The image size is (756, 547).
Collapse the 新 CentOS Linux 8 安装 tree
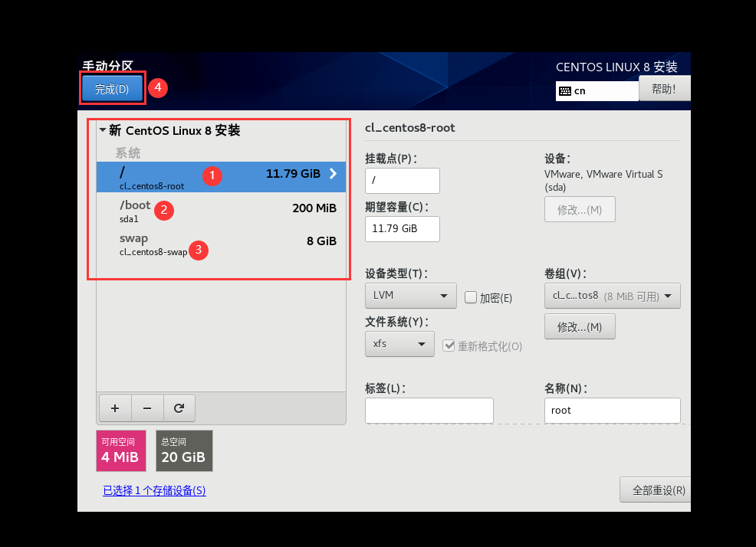[x=103, y=129]
